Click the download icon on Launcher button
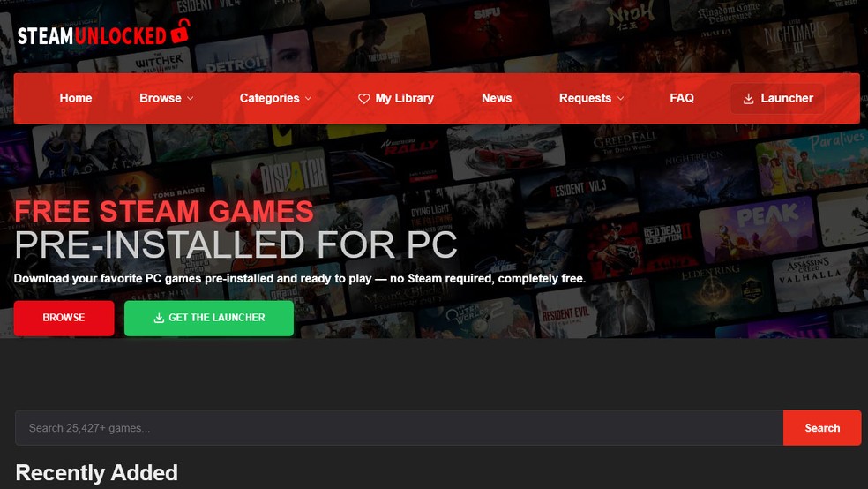868x489 pixels. (x=748, y=99)
